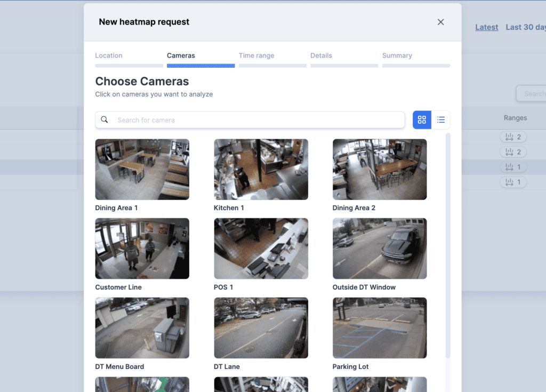Toggle selection of Parking Lot camera
The image size is (546, 392).
point(379,327)
